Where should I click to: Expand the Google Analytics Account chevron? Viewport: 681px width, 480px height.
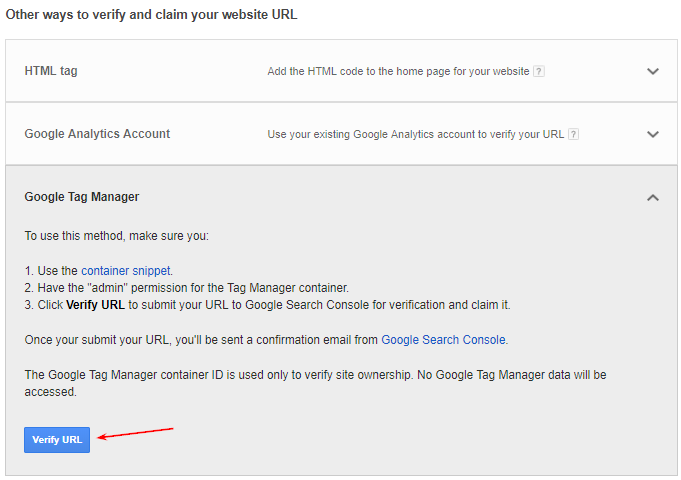click(653, 134)
